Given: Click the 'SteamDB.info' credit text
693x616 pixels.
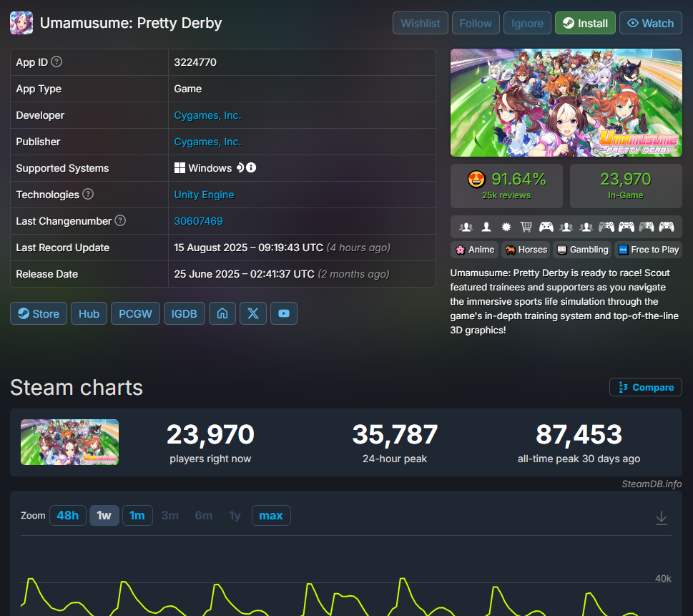Looking at the screenshot, I should (x=652, y=484).
